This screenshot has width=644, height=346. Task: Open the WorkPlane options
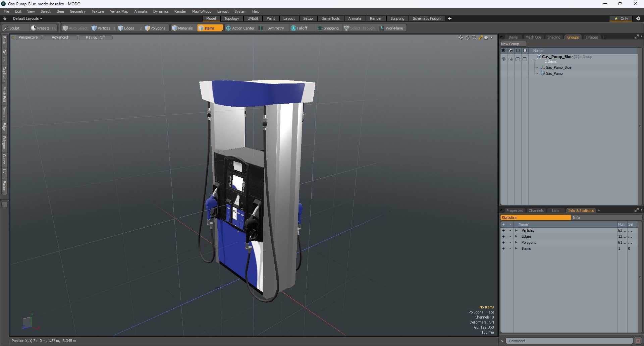tap(391, 28)
